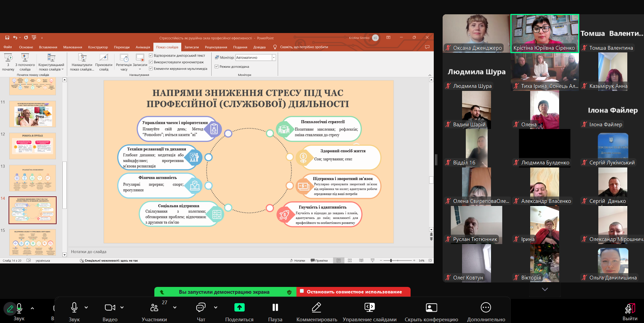This screenshot has height=323, width=644.
Task: Open the More options icon (Дополнительно)
Action: tap(486, 308)
